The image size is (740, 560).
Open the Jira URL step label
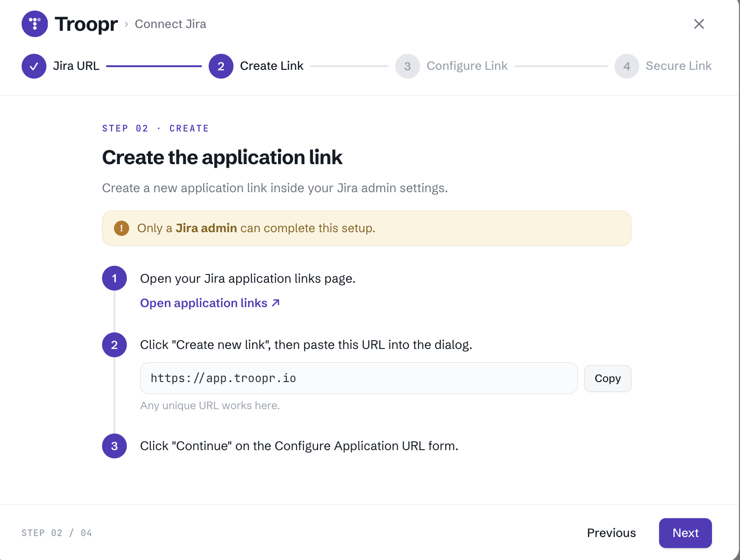tap(76, 66)
